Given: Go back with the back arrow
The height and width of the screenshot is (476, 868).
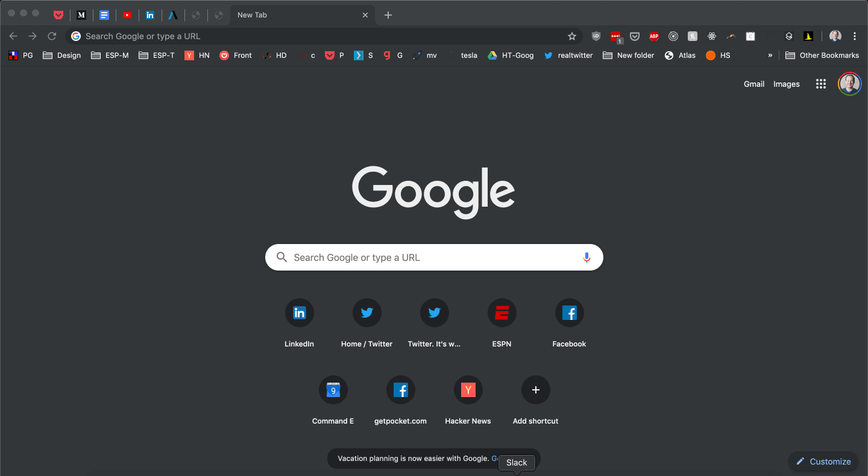Looking at the screenshot, I should pyautogui.click(x=13, y=36).
